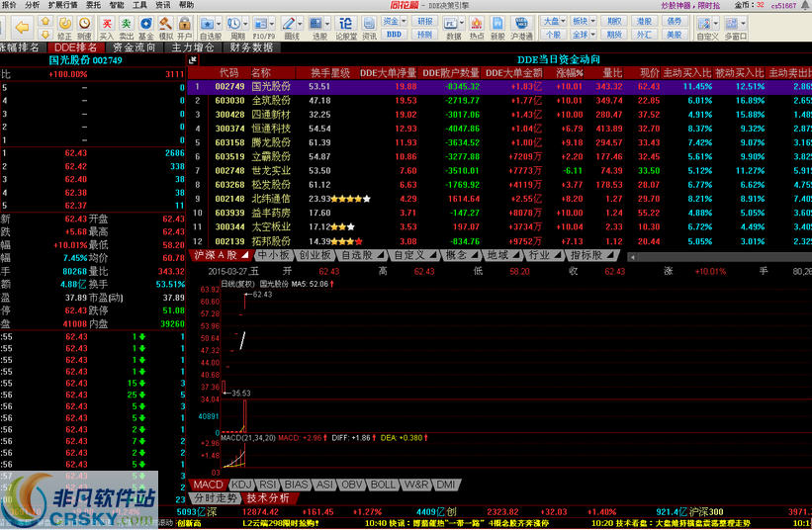
Task: Open the 大盘 dropdown
Action: pos(554,21)
